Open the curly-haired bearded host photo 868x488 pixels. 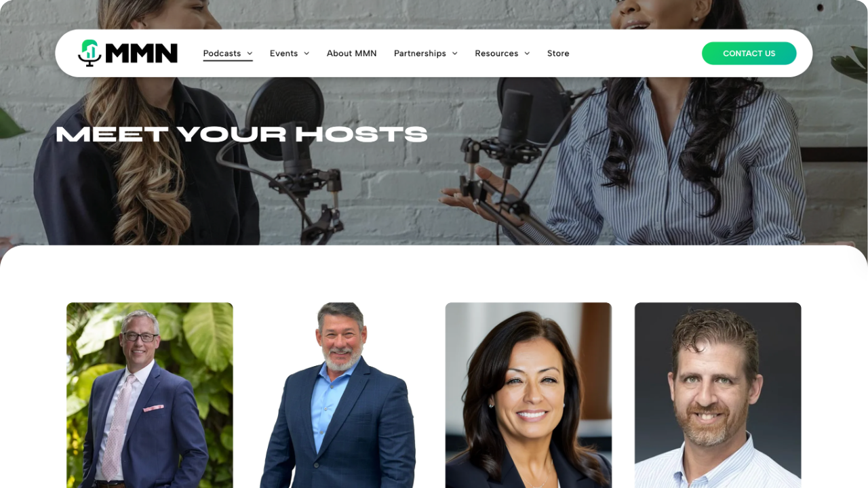tap(717, 395)
